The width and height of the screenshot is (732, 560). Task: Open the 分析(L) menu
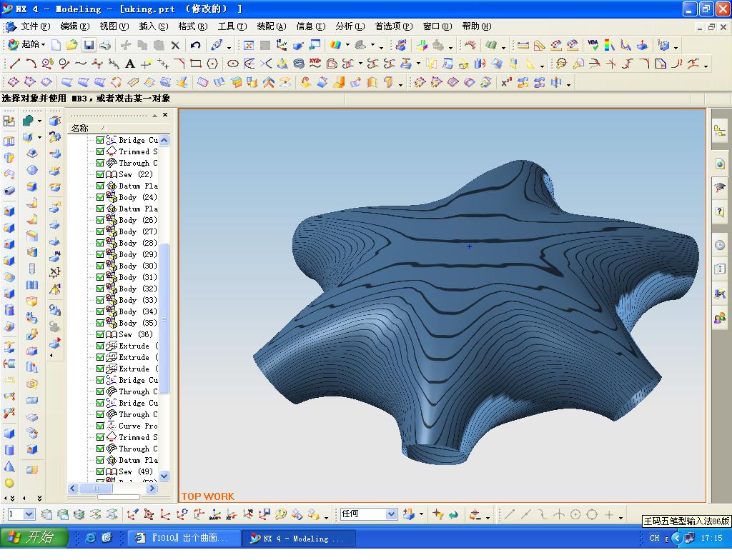(x=350, y=26)
